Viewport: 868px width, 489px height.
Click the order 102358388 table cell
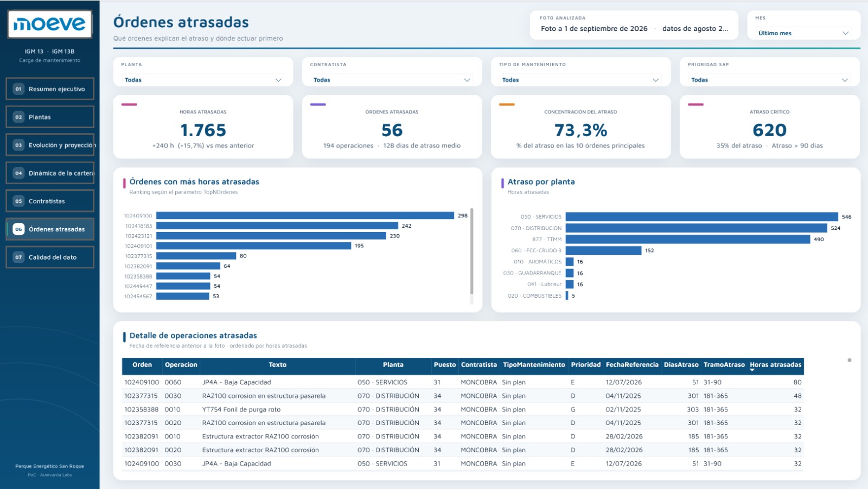[142, 409]
